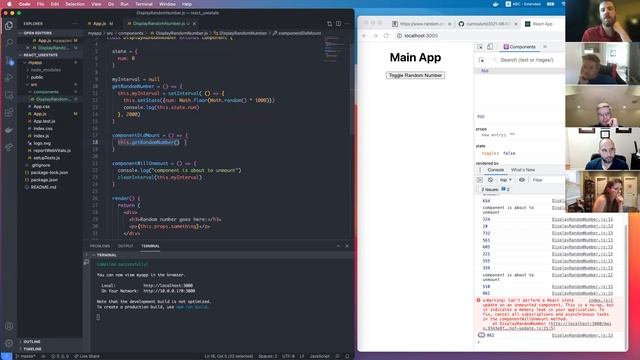Click the master branch in the status bar
The height and width of the screenshot is (360, 640).
(25, 356)
